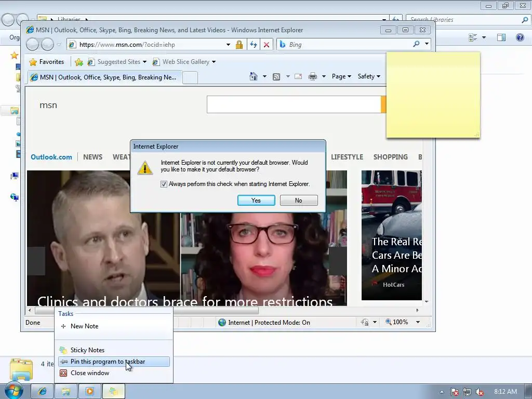The width and height of the screenshot is (532, 399).
Task: Click the Action Center flag tray icon
Action: pyautogui.click(x=455, y=392)
